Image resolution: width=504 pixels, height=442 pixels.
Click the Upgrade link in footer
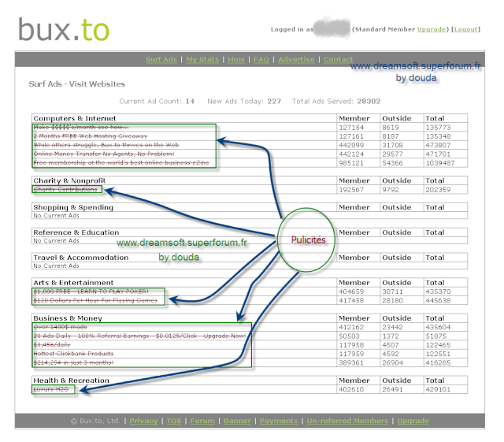tap(413, 421)
